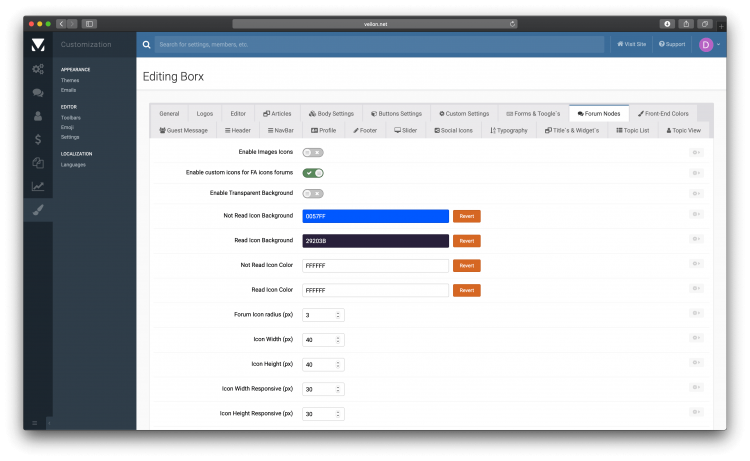Open the Guest Message tab
The height and width of the screenshot is (461, 750).
click(184, 131)
